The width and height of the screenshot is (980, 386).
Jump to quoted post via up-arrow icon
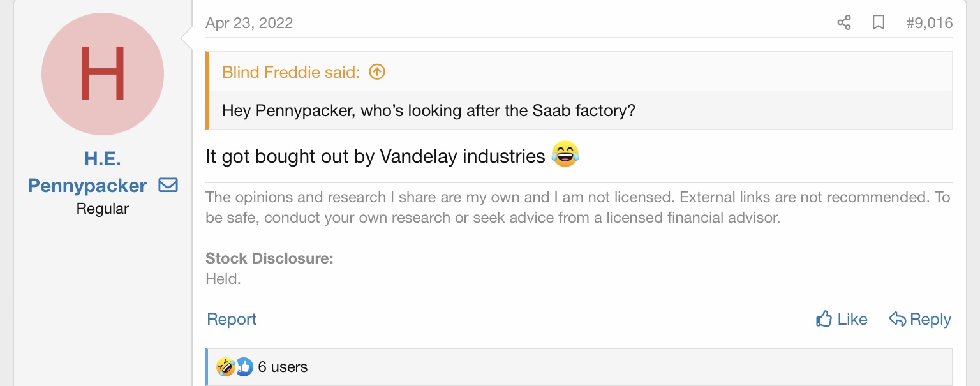377,72
